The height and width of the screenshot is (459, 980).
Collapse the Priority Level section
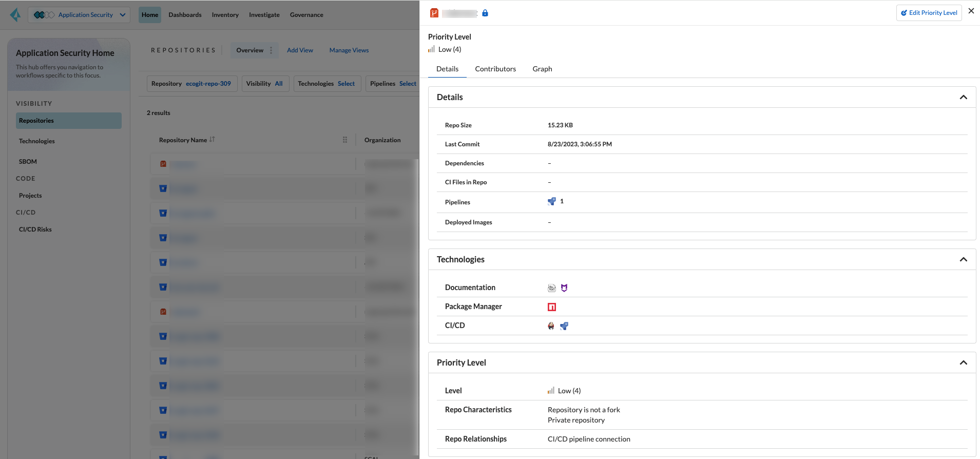964,363
